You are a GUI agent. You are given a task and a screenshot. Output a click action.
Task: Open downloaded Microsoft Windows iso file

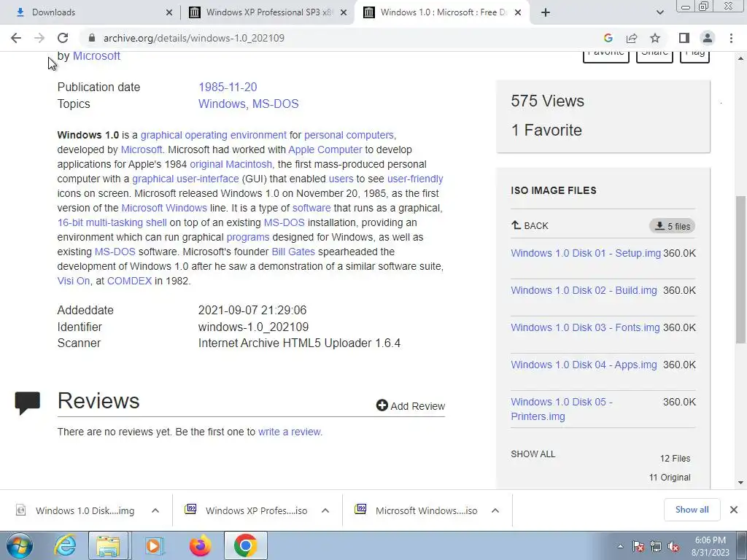[417, 510]
